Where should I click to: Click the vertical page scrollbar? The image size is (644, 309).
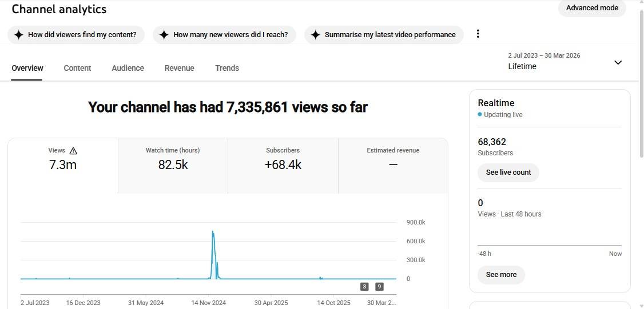[641, 86]
